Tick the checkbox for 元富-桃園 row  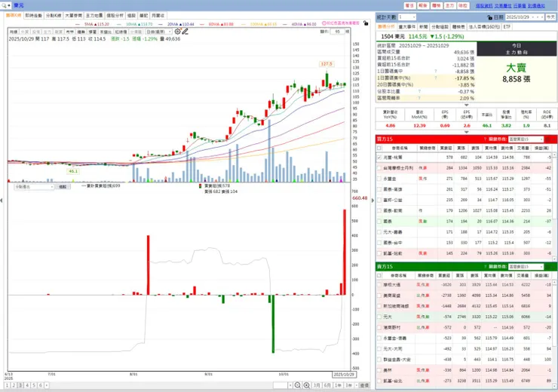click(379, 158)
